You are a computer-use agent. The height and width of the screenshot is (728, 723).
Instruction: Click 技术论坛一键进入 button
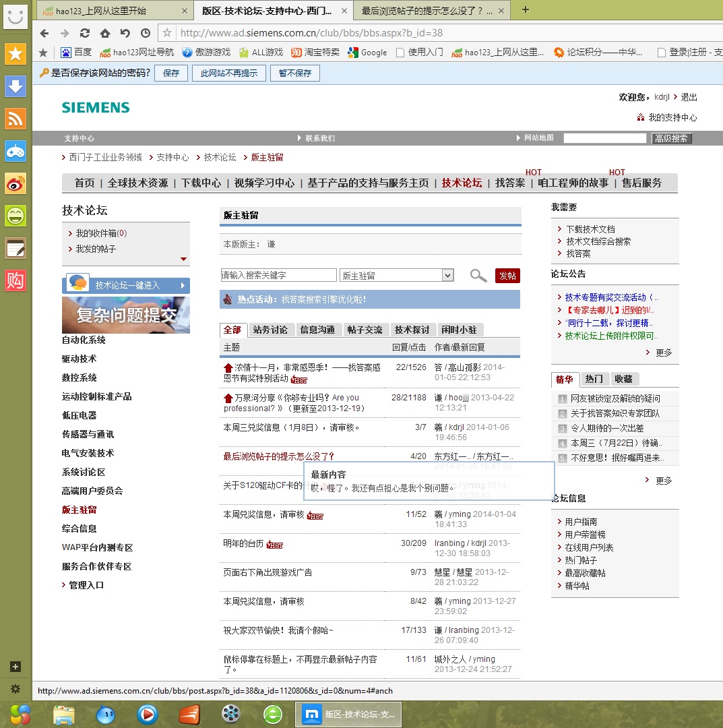pos(126,284)
